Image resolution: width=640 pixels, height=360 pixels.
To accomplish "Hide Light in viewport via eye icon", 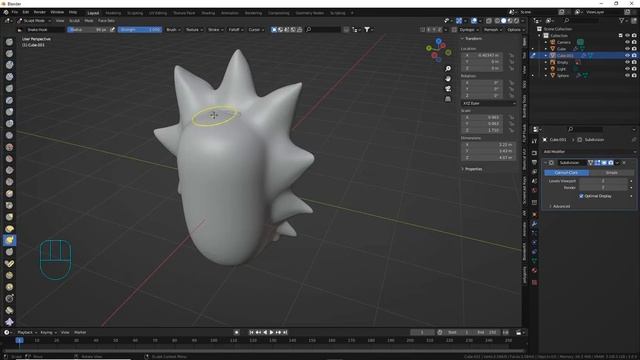I will coord(627,69).
